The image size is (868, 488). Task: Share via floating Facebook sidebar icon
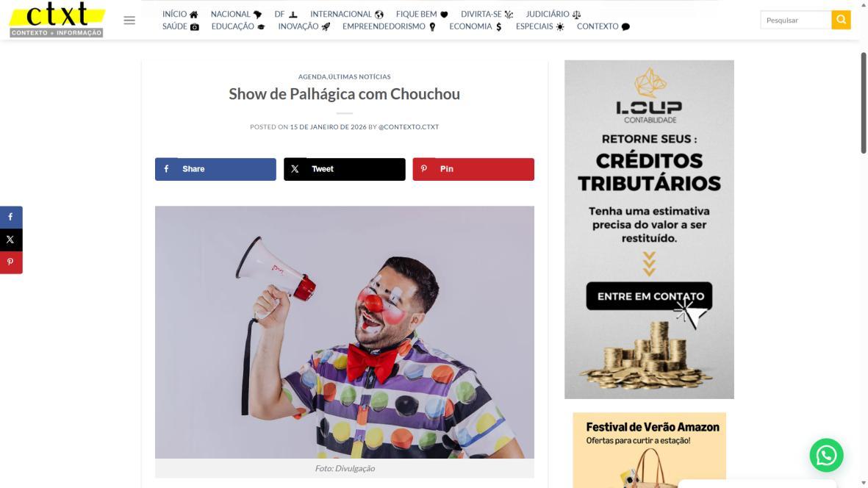10,217
